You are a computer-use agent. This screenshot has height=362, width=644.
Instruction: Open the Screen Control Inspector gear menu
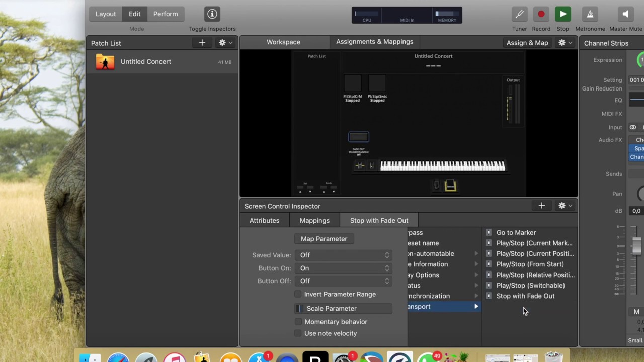pyautogui.click(x=565, y=206)
